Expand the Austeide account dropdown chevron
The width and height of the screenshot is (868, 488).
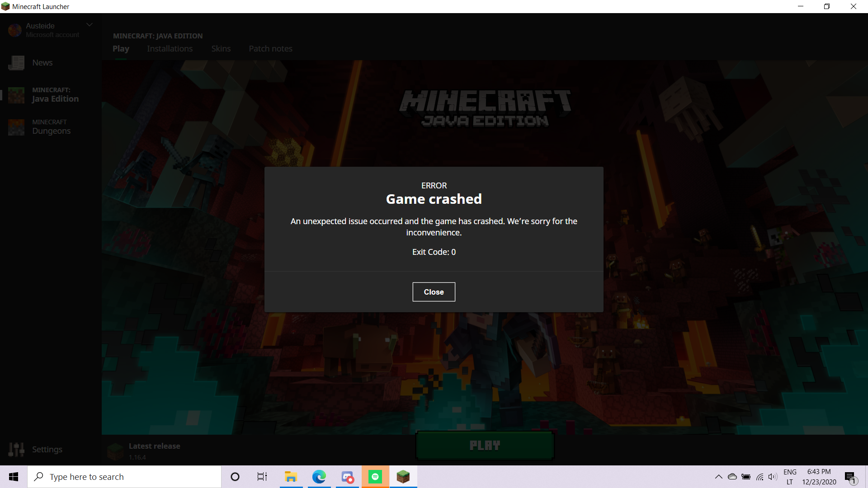pos(90,25)
